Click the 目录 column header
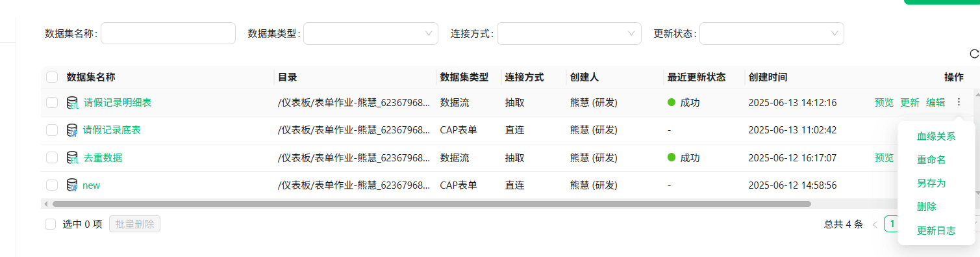Viewport: 980px width, 257px height. click(x=287, y=77)
